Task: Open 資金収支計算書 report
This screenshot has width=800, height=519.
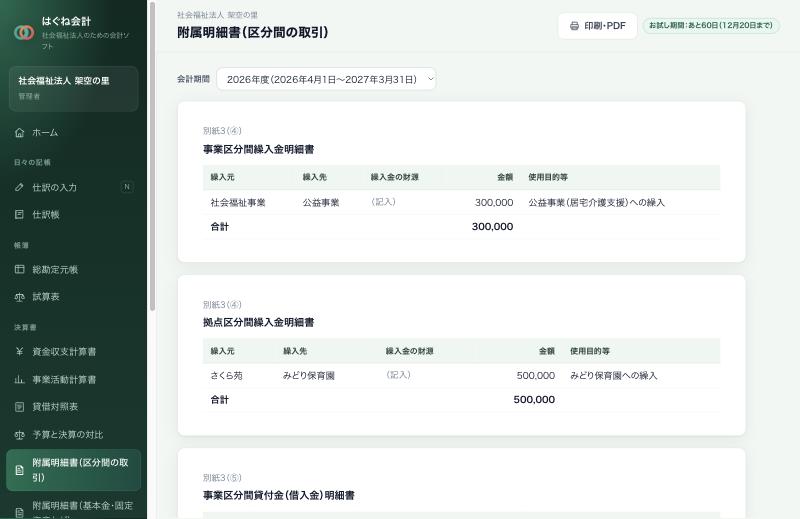Action: tap(73, 351)
